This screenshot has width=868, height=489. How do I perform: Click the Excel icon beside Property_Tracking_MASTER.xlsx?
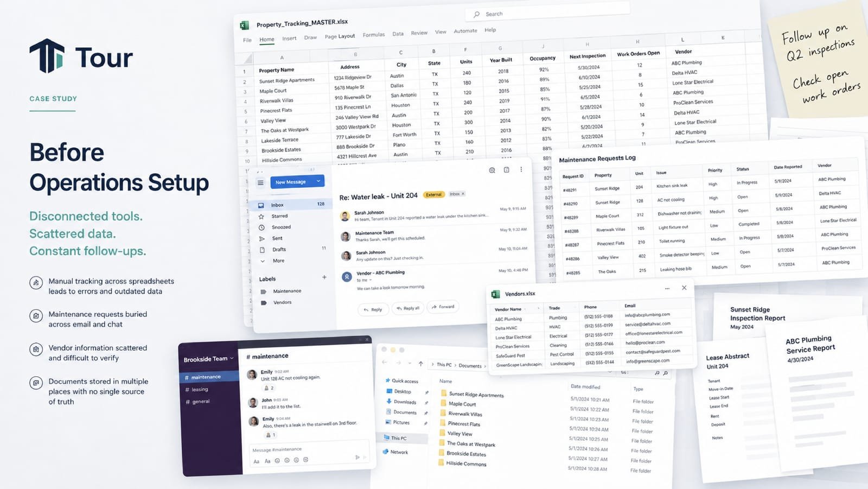(x=245, y=25)
